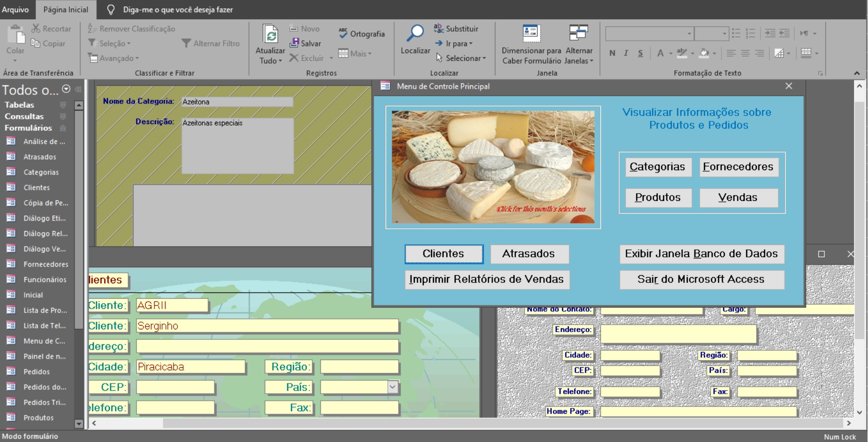868x442 pixels.
Task: Click the Vendas button
Action: click(x=739, y=198)
